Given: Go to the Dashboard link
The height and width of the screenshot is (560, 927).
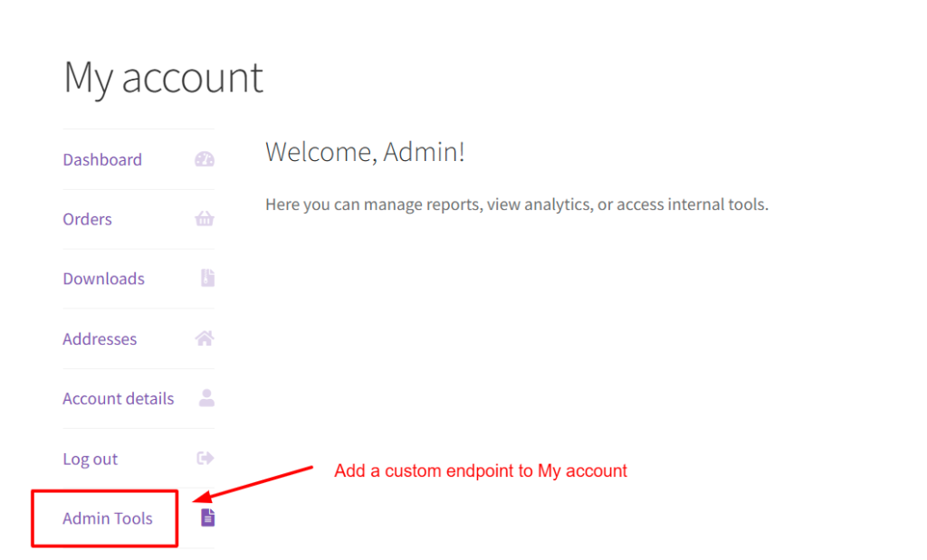Looking at the screenshot, I should click(102, 160).
